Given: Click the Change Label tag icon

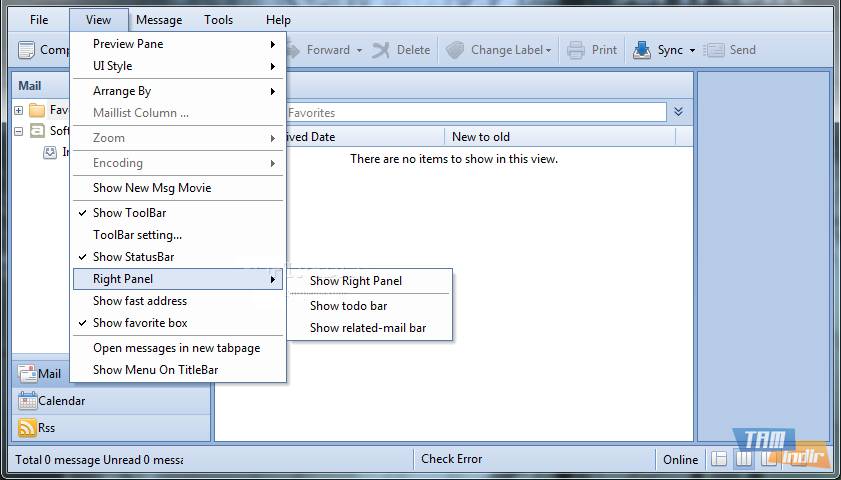Looking at the screenshot, I should (x=456, y=50).
